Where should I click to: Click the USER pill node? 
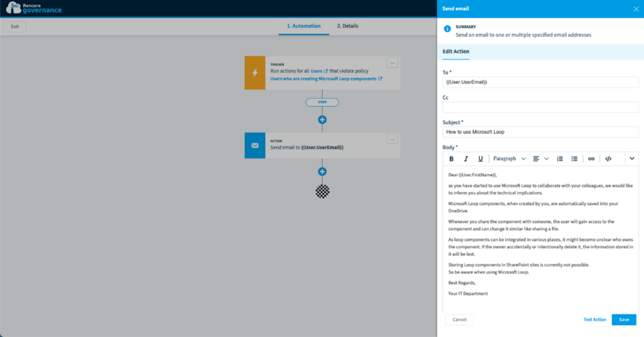(x=323, y=102)
